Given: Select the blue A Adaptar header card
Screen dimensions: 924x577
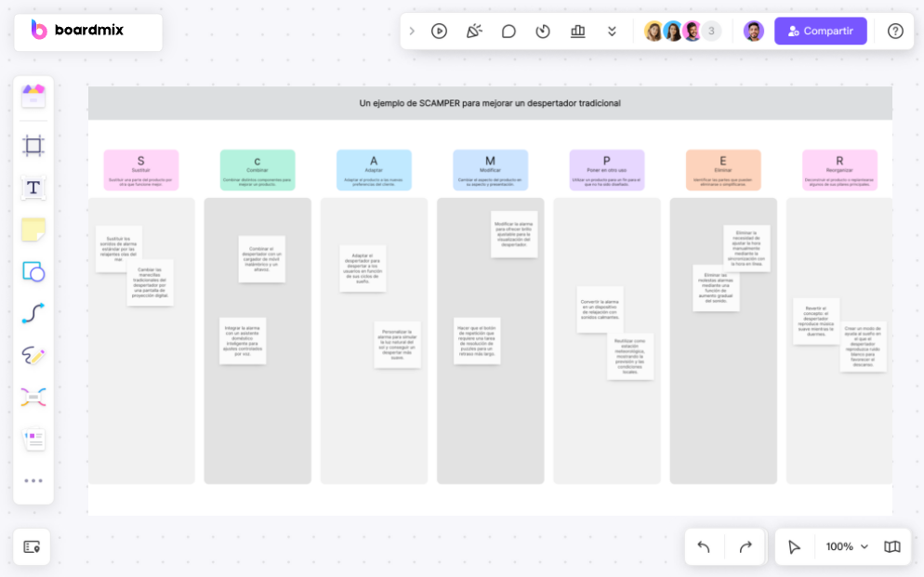Looking at the screenshot, I should [x=375, y=170].
